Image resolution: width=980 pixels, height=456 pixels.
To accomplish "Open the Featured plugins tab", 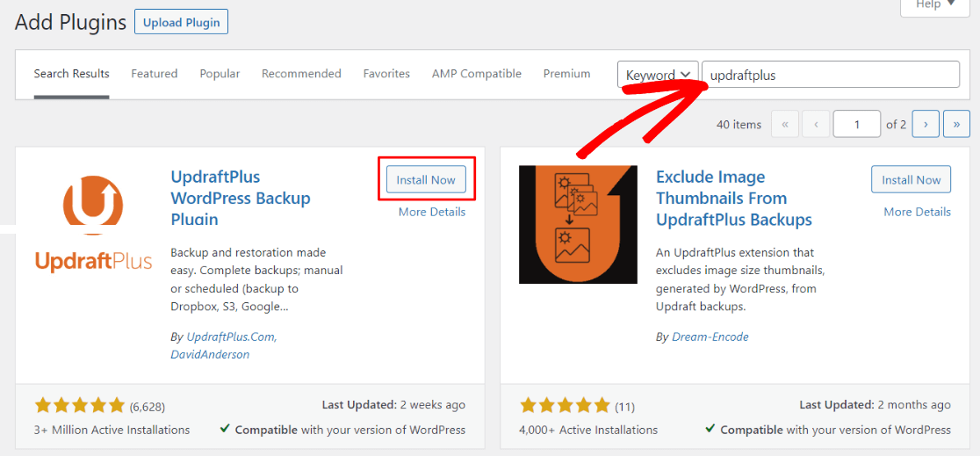I will click(155, 74).
